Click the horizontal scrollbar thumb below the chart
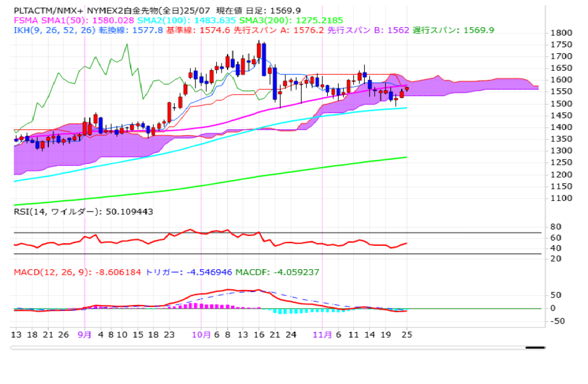 (x=535, y=347)
